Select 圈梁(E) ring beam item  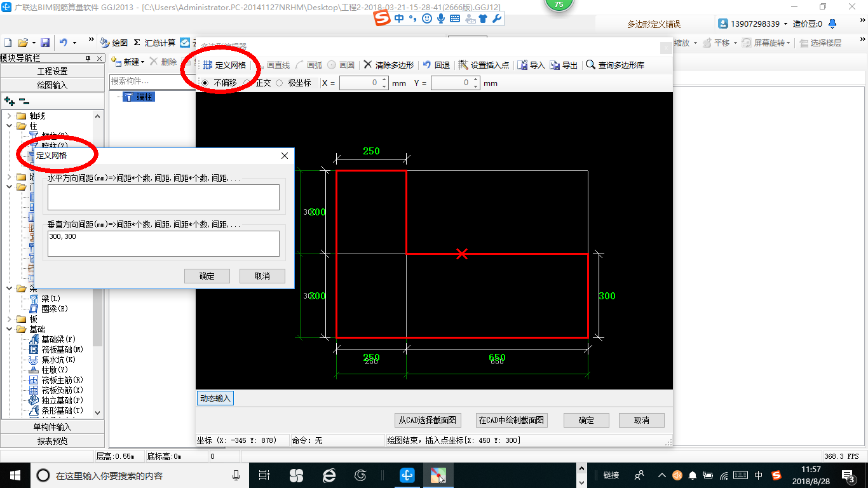tap(48, 309)
